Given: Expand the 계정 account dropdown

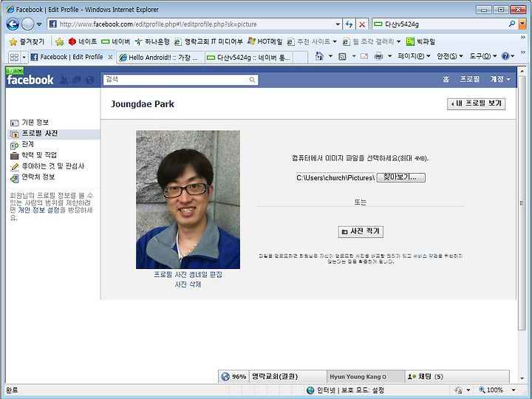Looking at the screenshot, I should [x=500, y=79].
